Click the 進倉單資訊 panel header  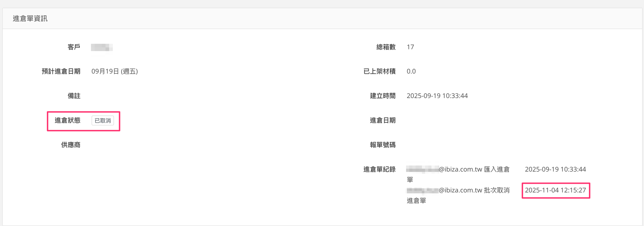30,19
